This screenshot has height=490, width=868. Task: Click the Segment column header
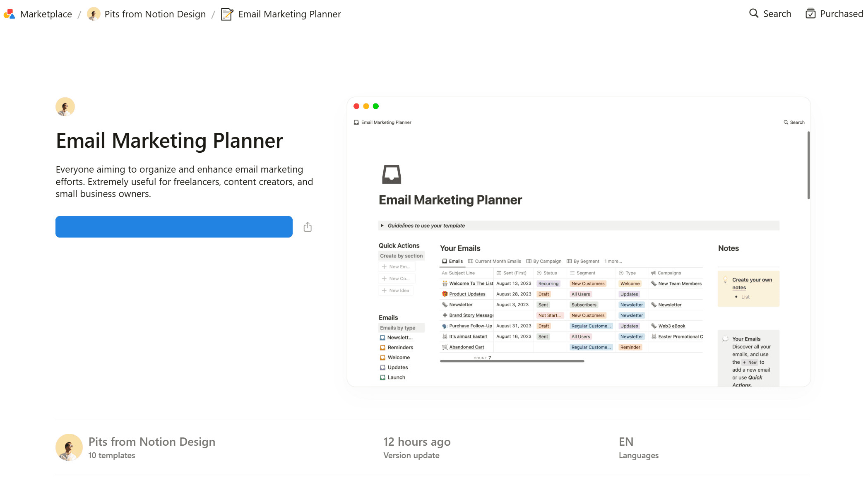(x=591, y=273)
